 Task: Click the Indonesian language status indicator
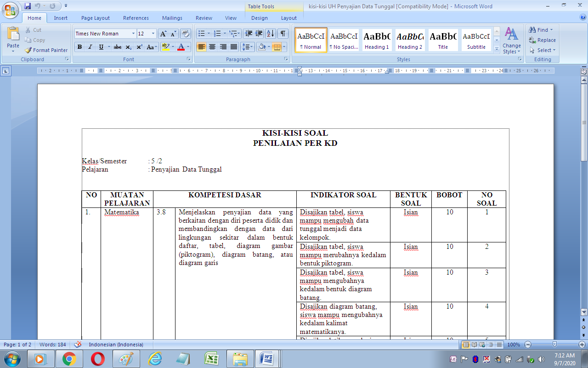[116, 345]
